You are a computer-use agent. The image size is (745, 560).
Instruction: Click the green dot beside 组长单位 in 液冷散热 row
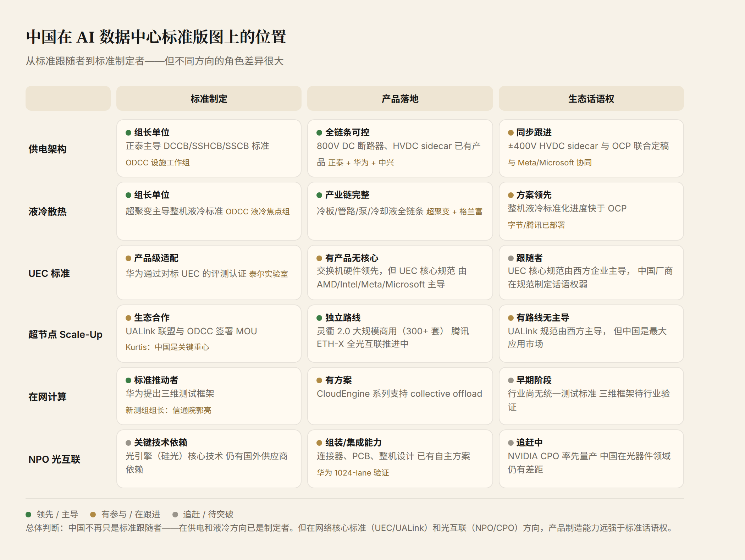pos(128,195)
